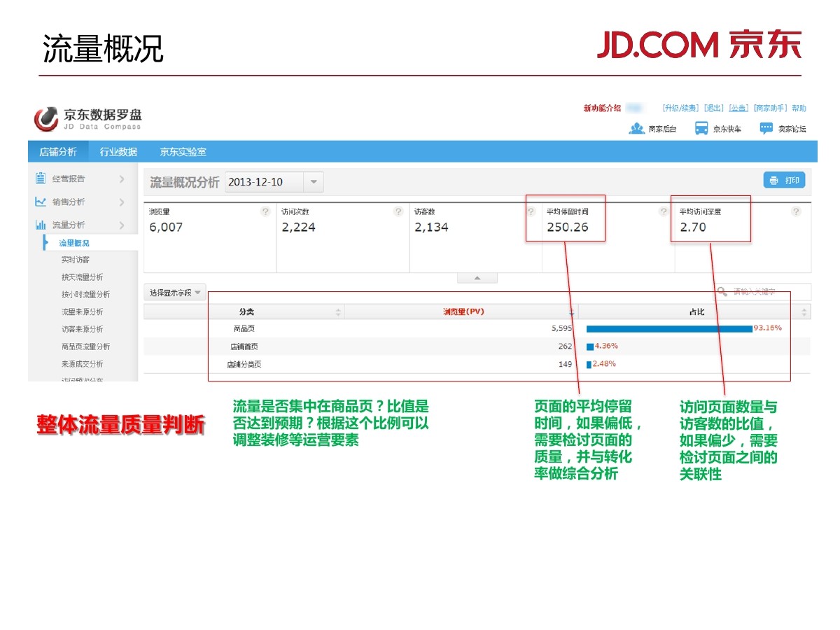Viewport: 840px width, 630px height.
Task: Collapse the metrics panel with the up arrow
Action: pos(477,278)
